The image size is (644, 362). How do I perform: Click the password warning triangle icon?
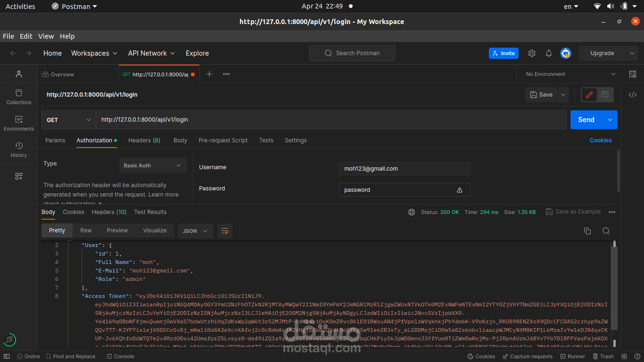[x=460, y=190]
